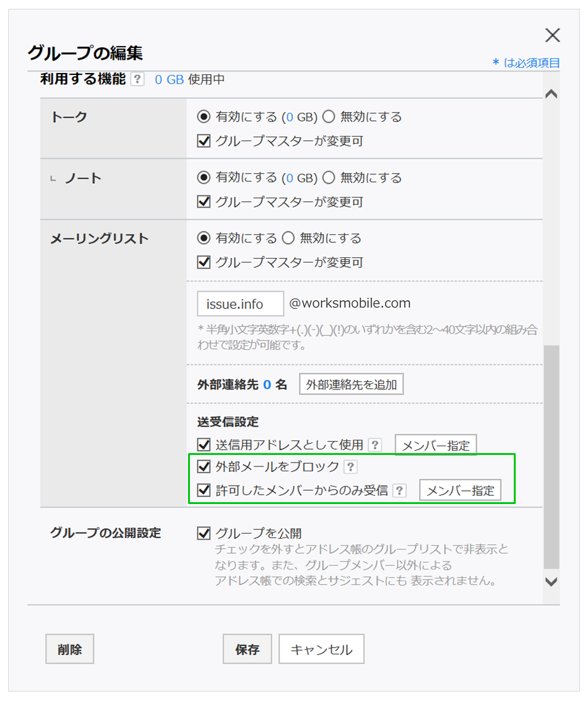The width and height of the screenshot is (588, 701).
Task: Toggle 許可したメンバーからのみ受信 checkbox
Action: click(204, 491)
